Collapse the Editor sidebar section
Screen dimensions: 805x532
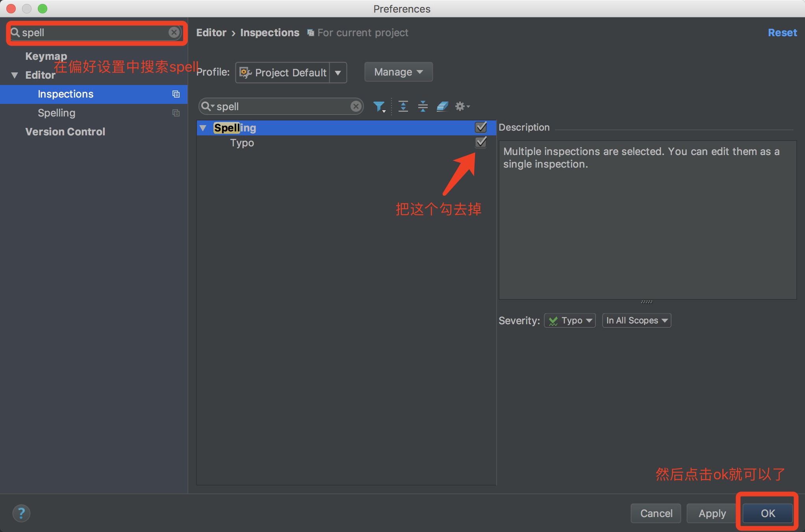tap(15, 75)
